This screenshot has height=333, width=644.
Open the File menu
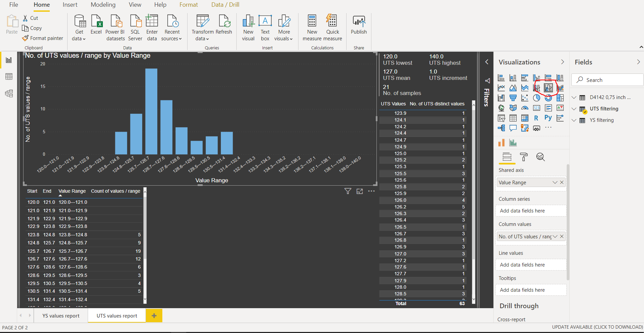[x=14, y=5]
